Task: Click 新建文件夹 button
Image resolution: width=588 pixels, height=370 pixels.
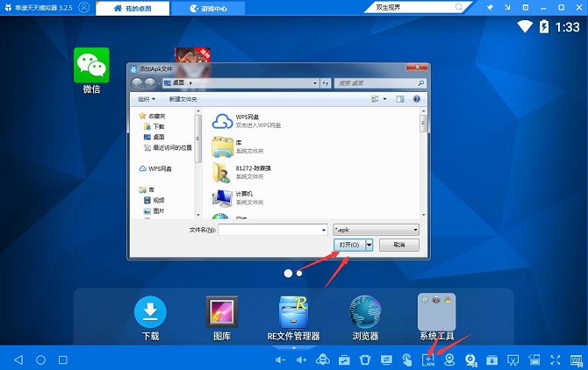Action: click(183, 99)
